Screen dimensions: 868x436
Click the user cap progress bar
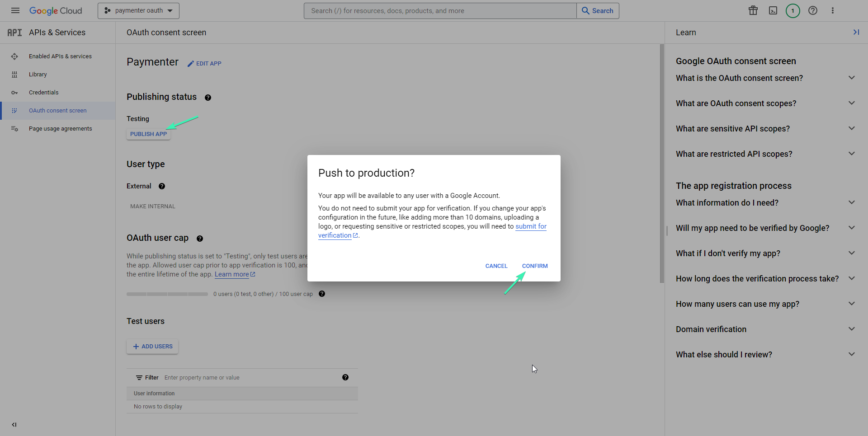(167, 294)
